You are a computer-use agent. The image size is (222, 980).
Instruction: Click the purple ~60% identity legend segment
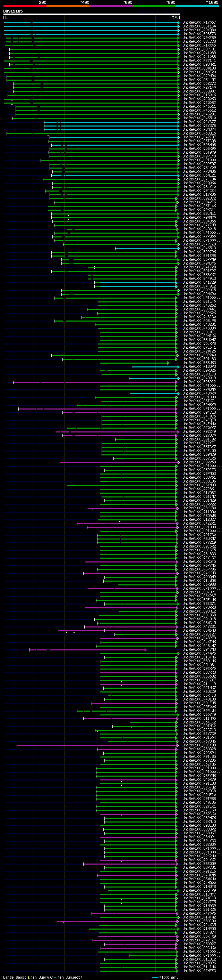(x=111, y=6)
